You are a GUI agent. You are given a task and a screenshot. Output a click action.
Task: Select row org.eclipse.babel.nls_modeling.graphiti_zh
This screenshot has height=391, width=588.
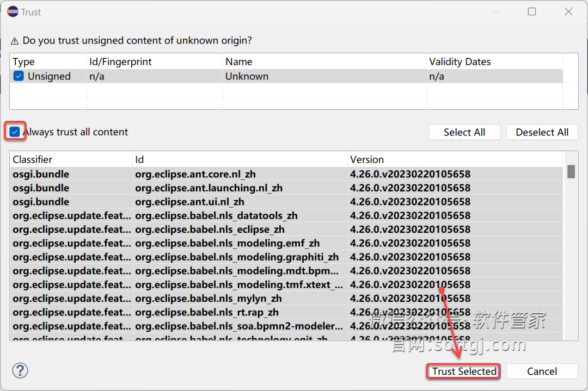(x=286, y=257)
